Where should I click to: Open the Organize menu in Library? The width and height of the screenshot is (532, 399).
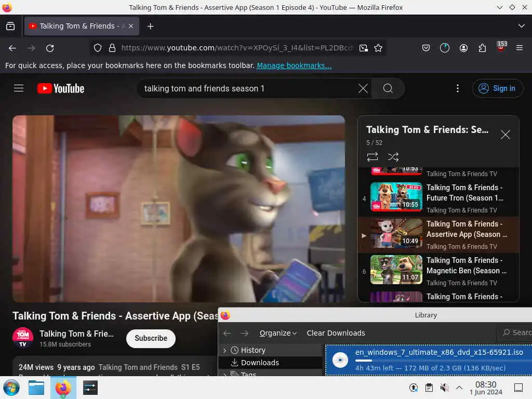pyautogui.click(x=278, y=333)
